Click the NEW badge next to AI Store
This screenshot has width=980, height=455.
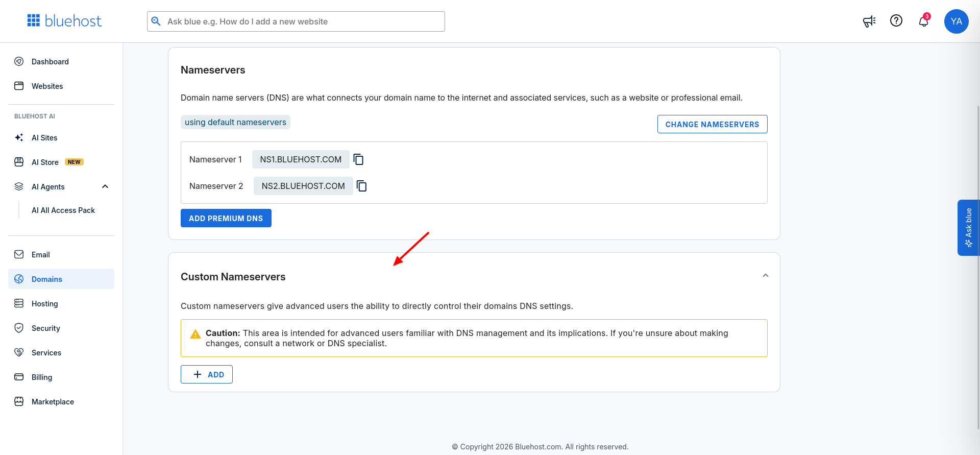[x=74, y=162]
